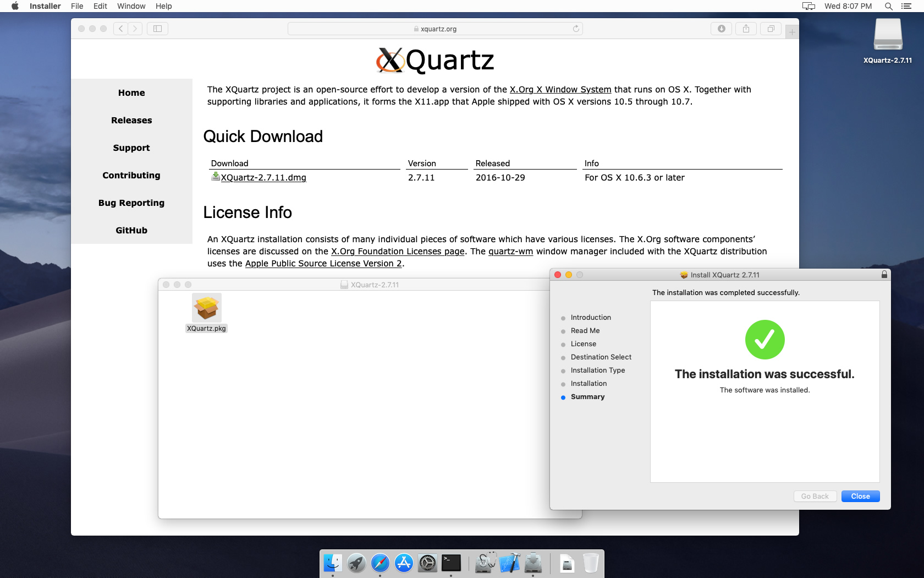This screenshot has width=924, height=578.
Task: Open the Apple menu
Action: point(15,6)
